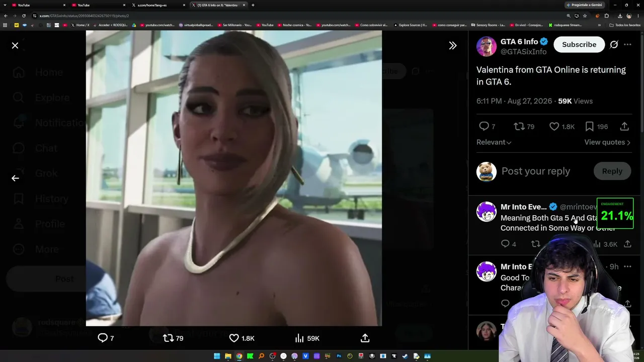The width and height of the screenshot is (644, 362).
Task: Open the Relevant sort dropdown
Action: (x=494, y=142)
